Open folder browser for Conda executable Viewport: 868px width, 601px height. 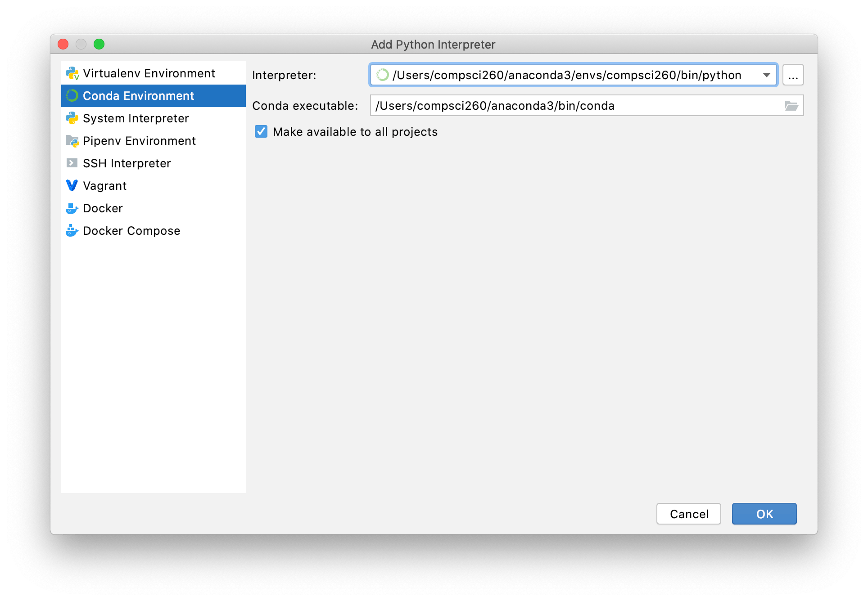click(x=791, y=106)
